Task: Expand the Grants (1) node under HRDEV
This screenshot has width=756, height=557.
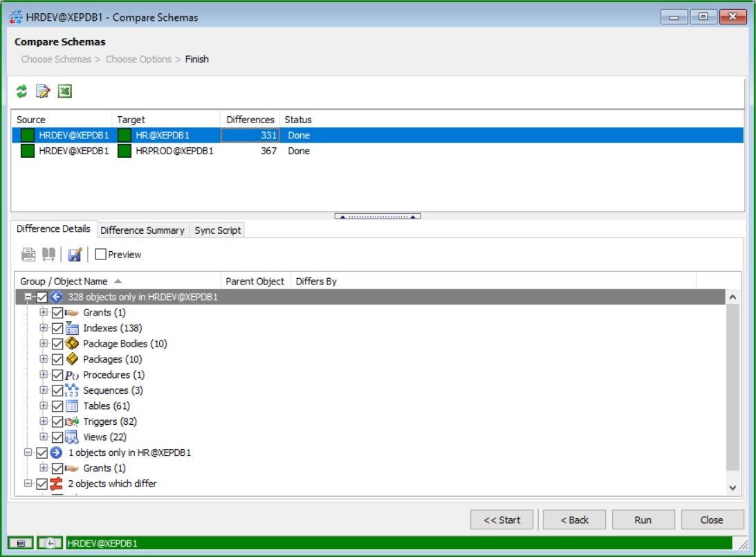Action: (44, 312)
